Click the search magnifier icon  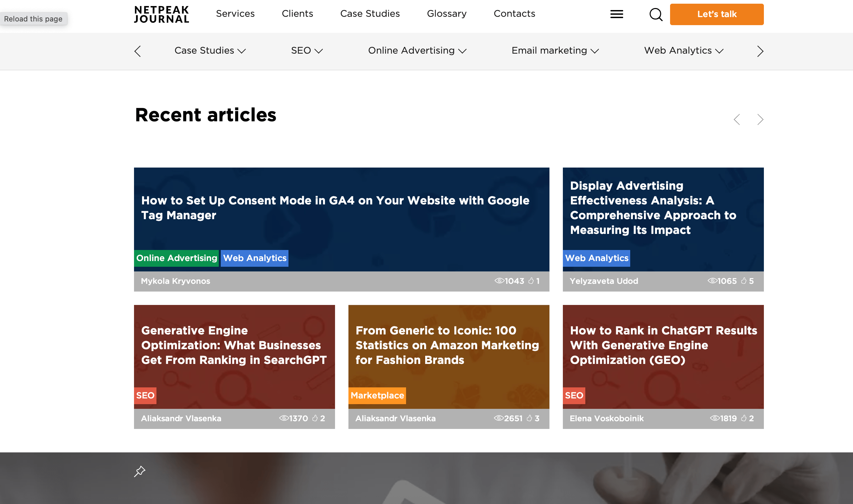tap(656, 14)
